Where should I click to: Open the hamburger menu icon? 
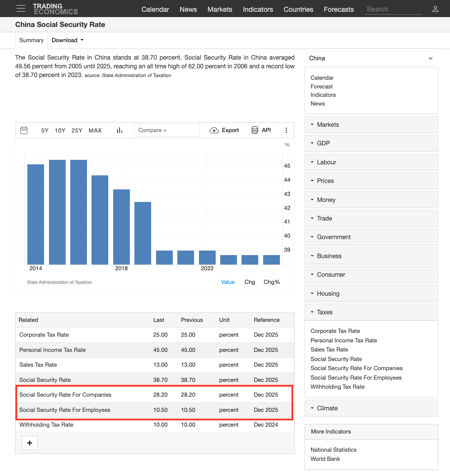(x=21, y=8)
